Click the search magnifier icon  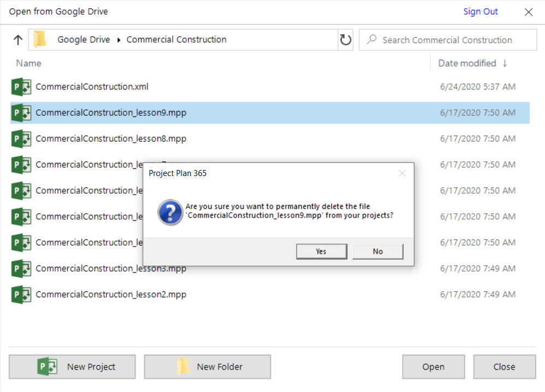tap(372, 39)
